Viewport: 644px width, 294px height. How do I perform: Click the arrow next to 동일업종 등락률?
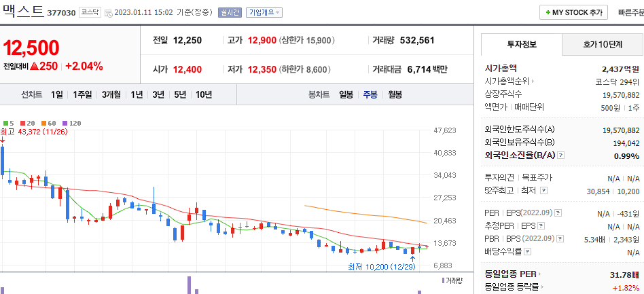(x=542, y=287)
